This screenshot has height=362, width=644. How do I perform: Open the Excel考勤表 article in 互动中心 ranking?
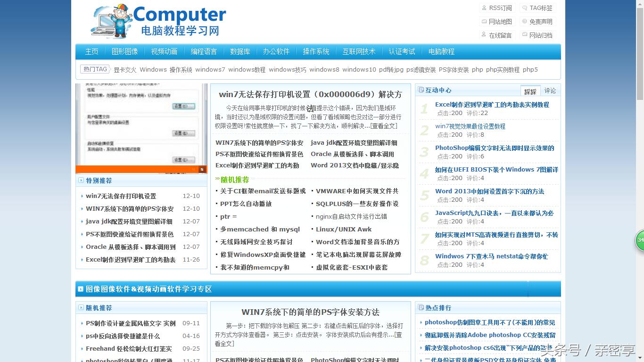pos(491,105)
